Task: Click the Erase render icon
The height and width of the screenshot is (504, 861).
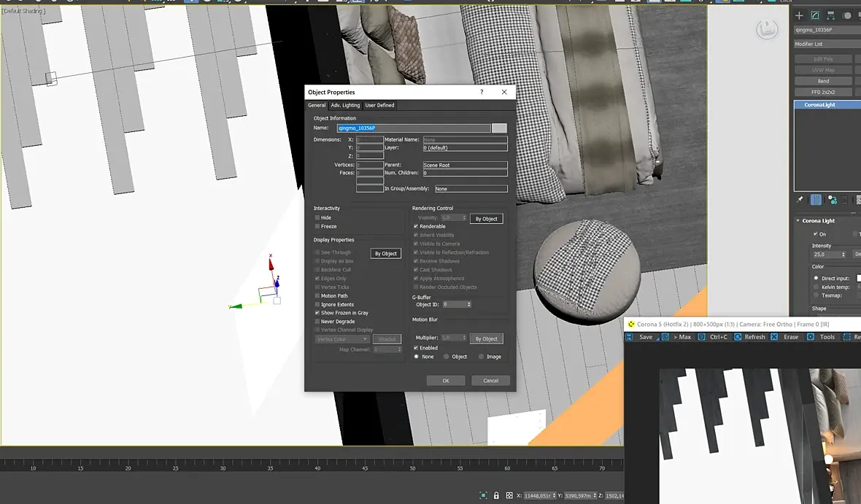Action: 775,337
